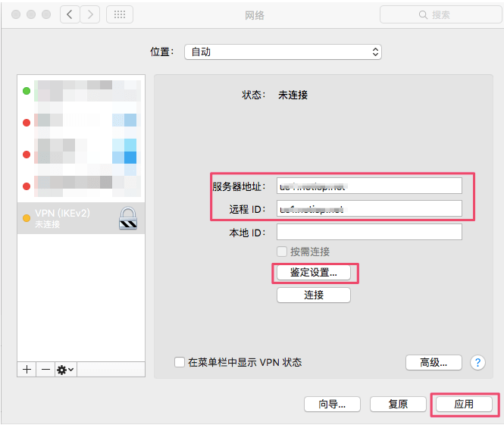
Task: Click the 未连接 status text
Action: pyautogui.click(x=293, y=95)
